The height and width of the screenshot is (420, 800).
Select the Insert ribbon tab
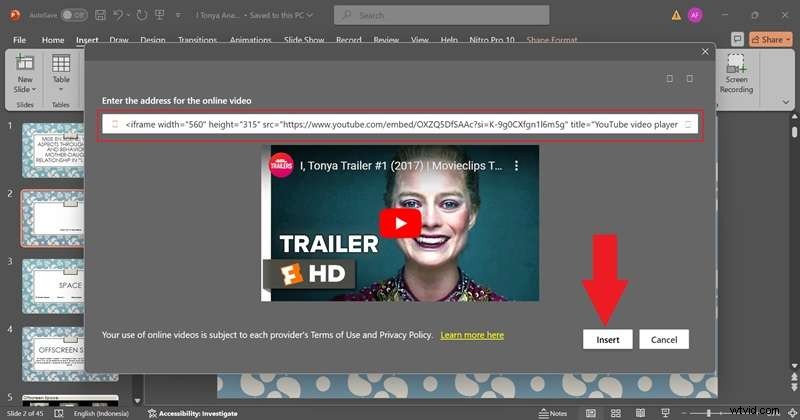87,40
